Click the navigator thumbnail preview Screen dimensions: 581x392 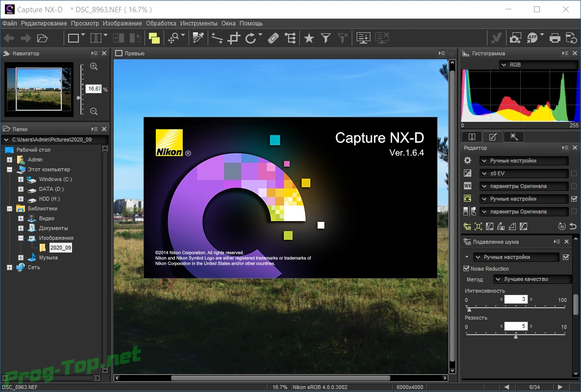click(39, 89)
